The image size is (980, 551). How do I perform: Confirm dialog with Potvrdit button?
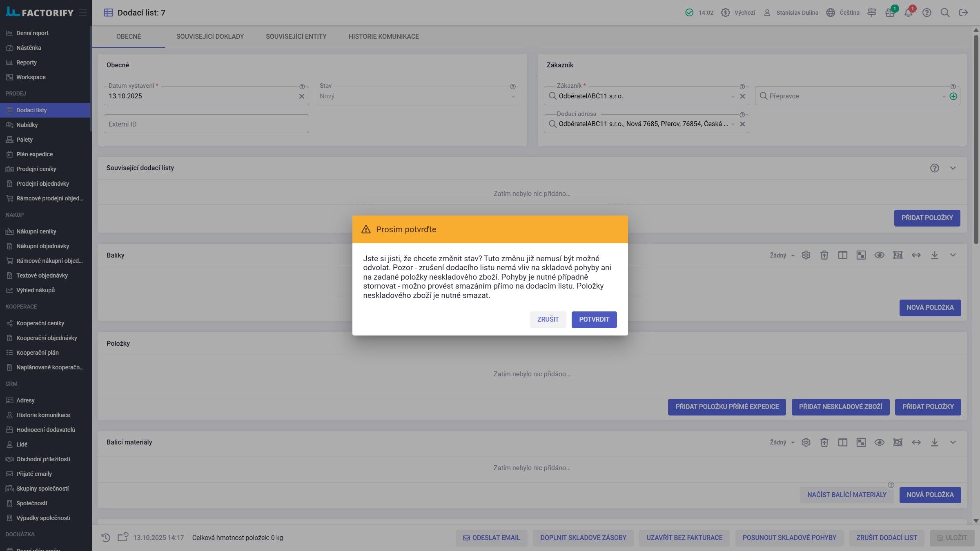(594, 319)
